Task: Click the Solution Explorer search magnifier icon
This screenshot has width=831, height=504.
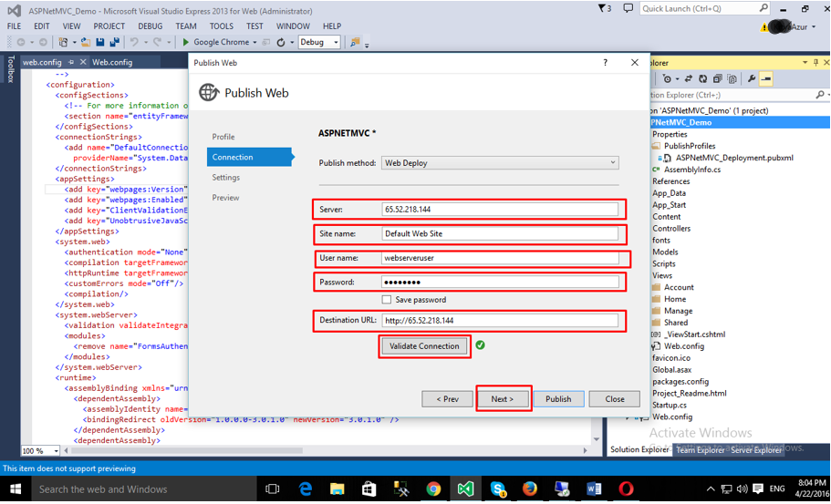Action: pyautogui.click(x=820, y=95)
